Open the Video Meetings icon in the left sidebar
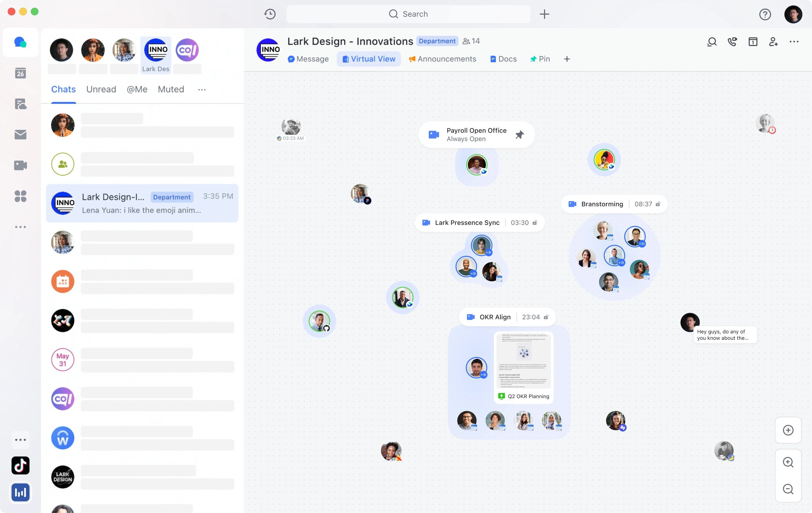The image size is (812, 513). 20,165
